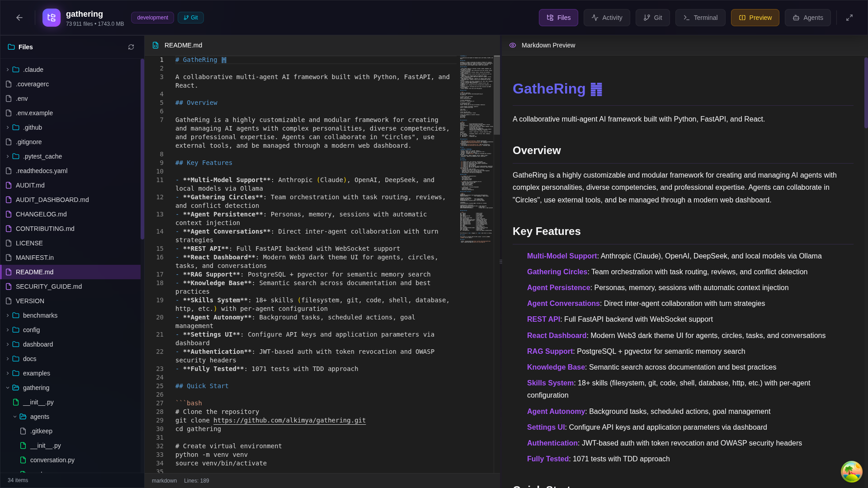Expand the dashboard folder chevron
Screen dimensions: 868x488
[8, 344]
